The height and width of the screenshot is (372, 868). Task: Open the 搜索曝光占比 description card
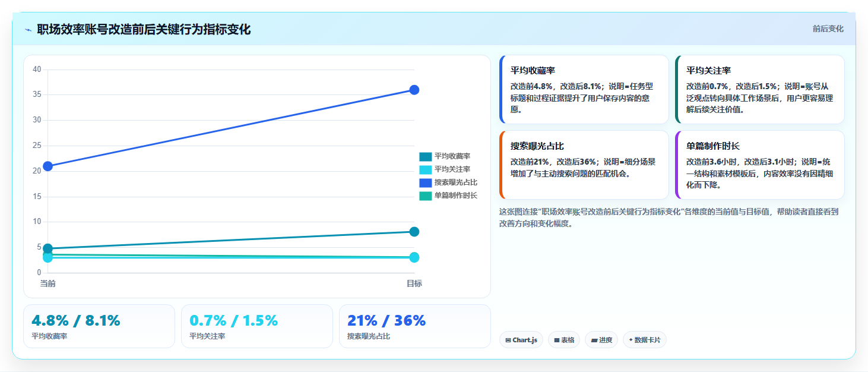pos(584,165)
